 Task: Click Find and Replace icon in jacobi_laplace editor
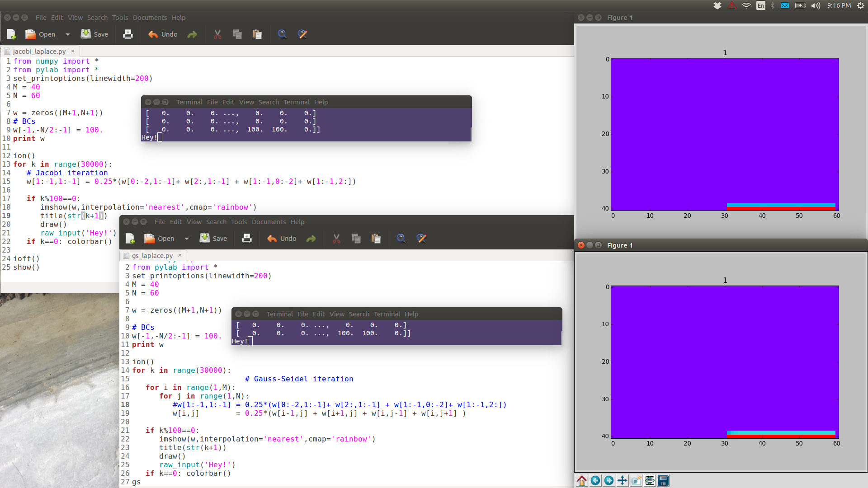point(302,34)
